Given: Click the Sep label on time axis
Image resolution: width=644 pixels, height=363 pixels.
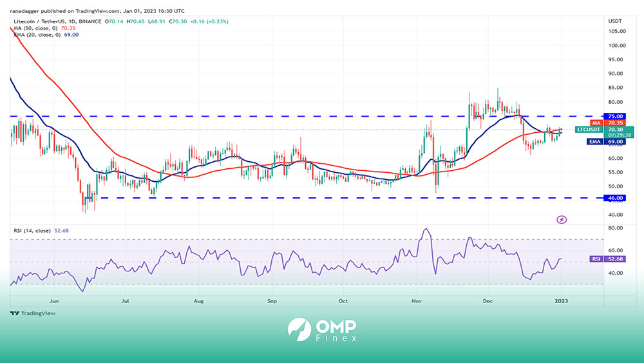Looking at the screenshot, I should [x=272, y=301].
